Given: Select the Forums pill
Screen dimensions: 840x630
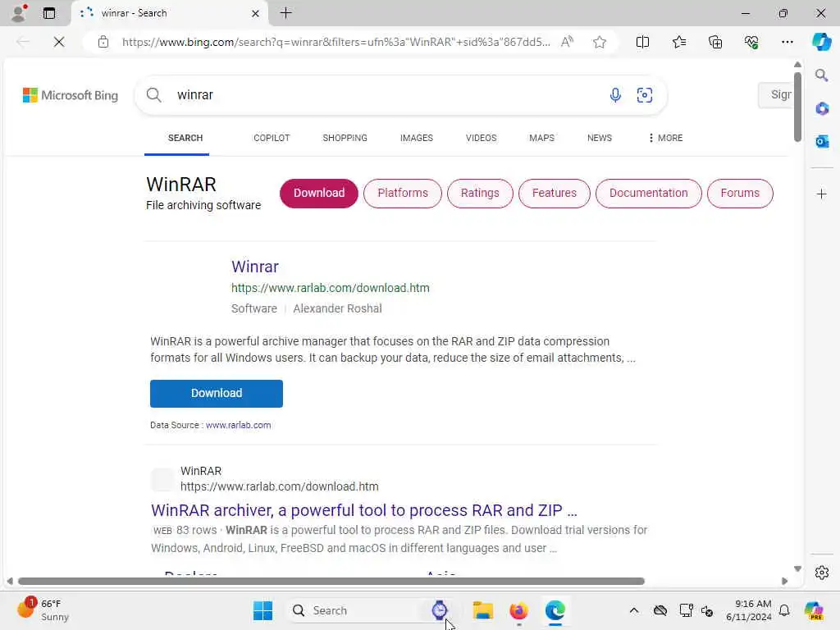Looking at the screenshot, I should 740,194.
